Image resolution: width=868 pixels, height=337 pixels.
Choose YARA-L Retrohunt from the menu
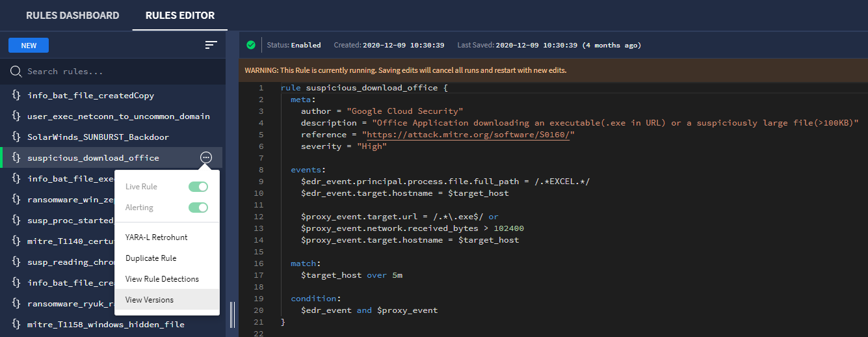pos(156,237)
